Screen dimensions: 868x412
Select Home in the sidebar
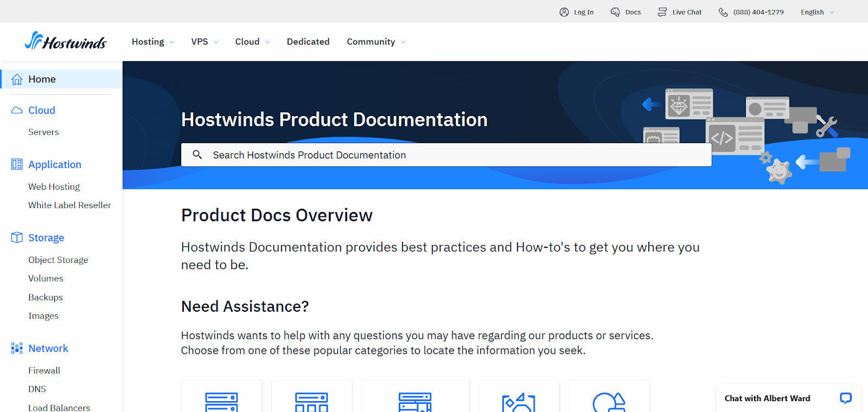[x=61, y=79]
